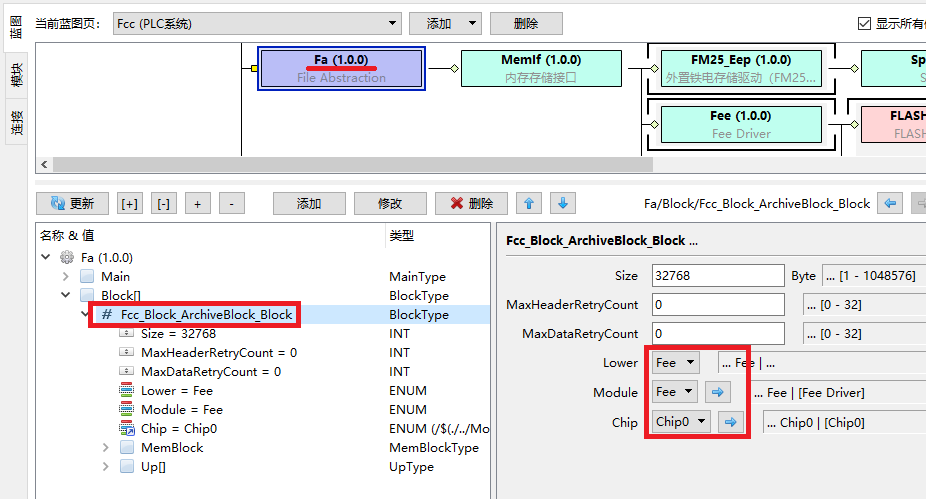Open the Chip dropdown showing Chip0
The width and height of the screenshot is (926, 499).
[682, 422]
